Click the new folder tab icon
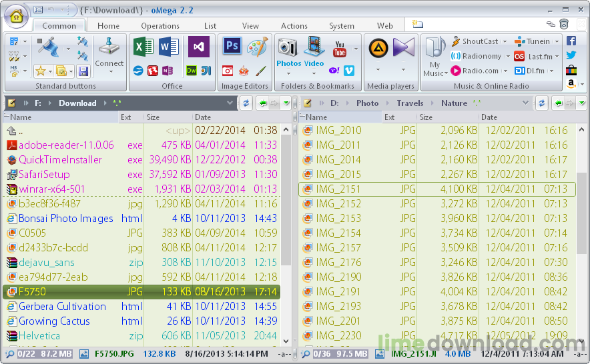 click(x=418, y=25)
